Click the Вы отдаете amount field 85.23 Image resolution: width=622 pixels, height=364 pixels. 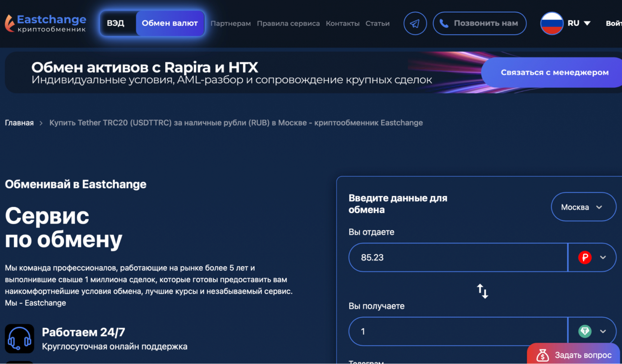pos(458,257)
